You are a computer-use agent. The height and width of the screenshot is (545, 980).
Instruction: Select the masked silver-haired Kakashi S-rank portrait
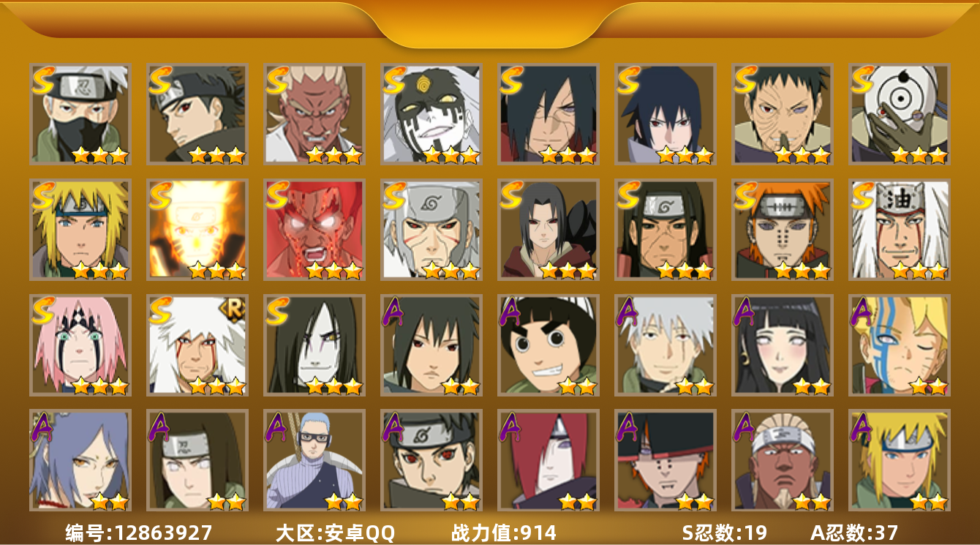pyautogui.click(x=80, y=113)
